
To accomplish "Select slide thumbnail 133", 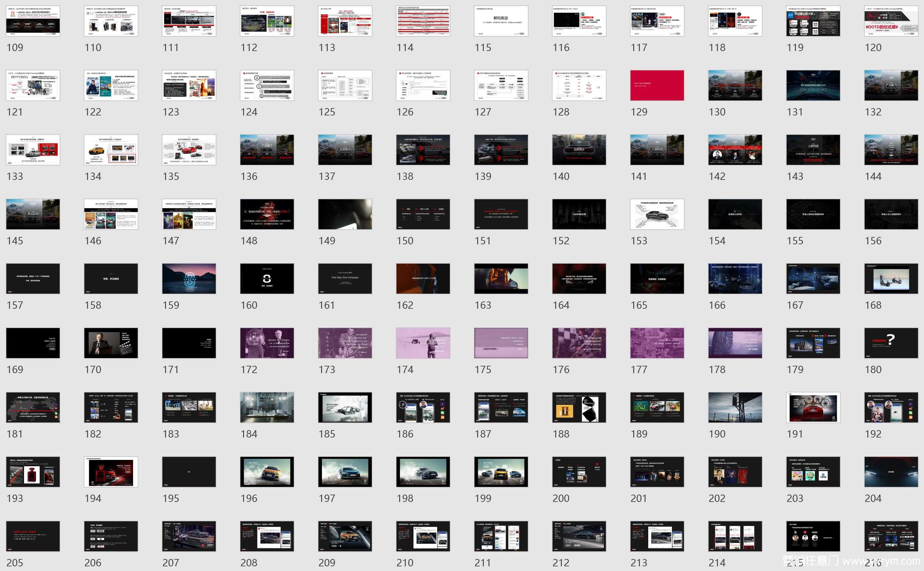I will 33,150.
